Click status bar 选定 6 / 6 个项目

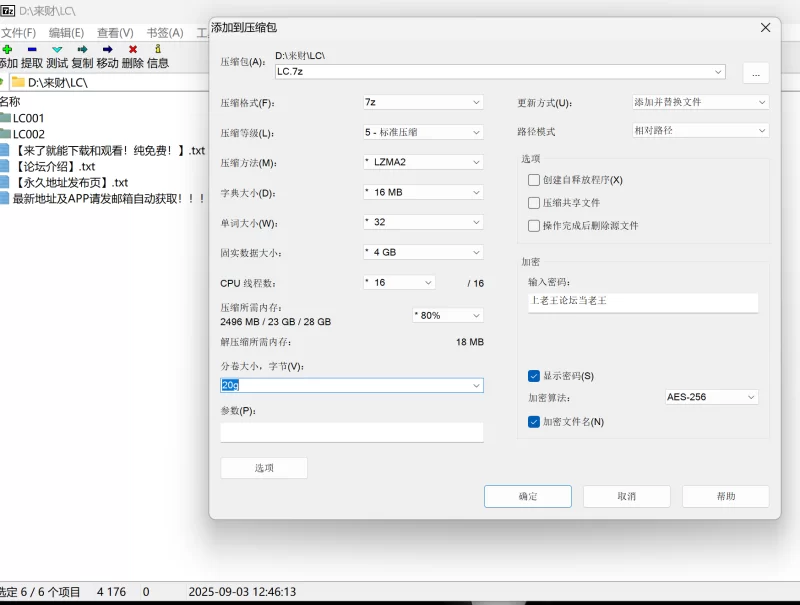tap(40, 592)
